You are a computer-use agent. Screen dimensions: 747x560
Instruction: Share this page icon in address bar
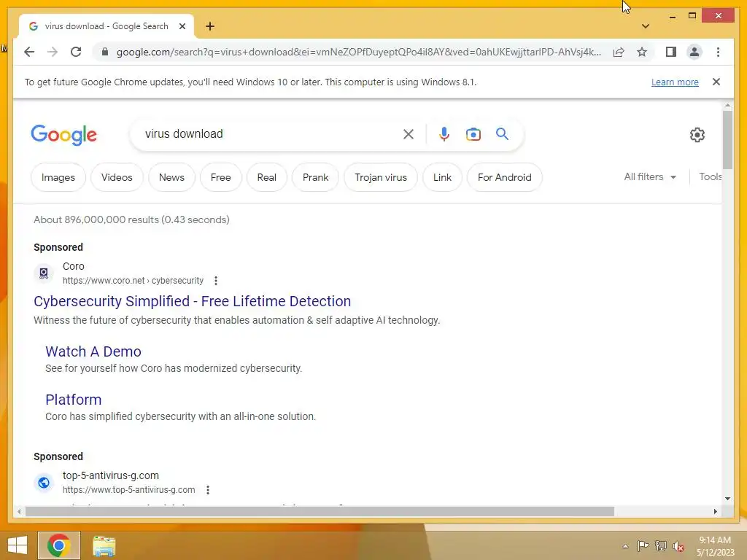[x=619, y=52]
